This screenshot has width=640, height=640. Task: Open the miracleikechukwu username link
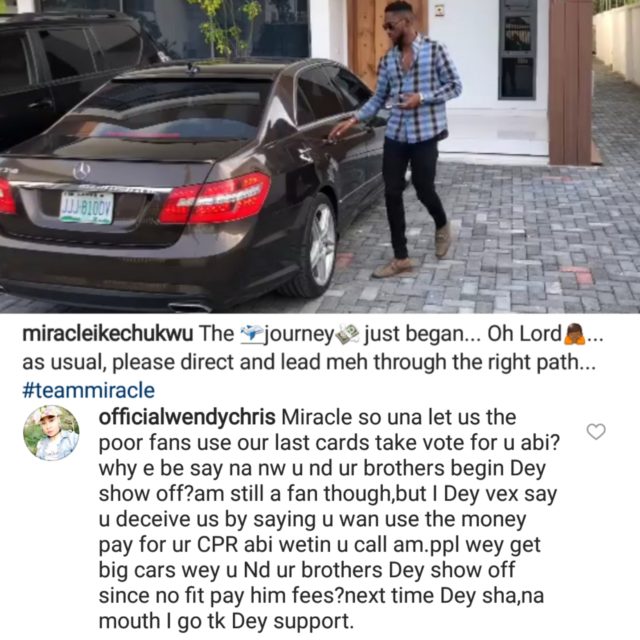click(108, 334)
